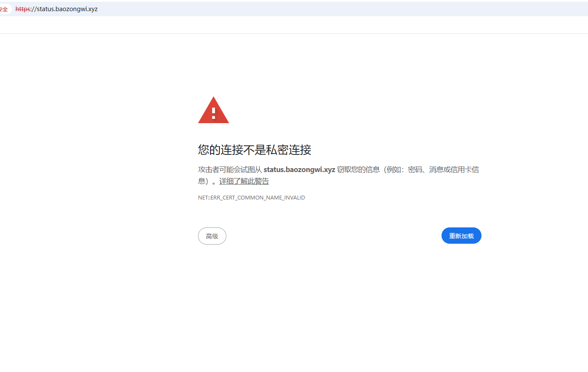Click the bold status.baozongwi.xyz in the warning text
This screenshot has height=372, width=588.
pyautogui.click(x=299, y=169)
